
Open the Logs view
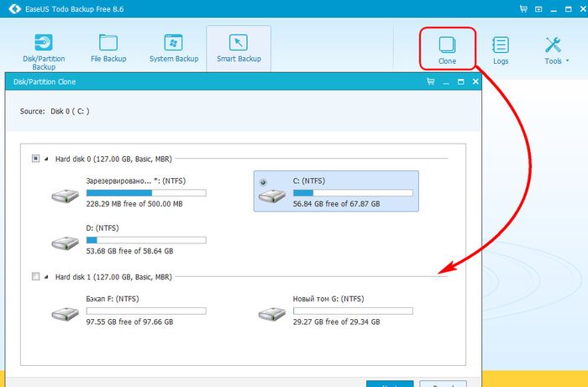tap(501, 50)
